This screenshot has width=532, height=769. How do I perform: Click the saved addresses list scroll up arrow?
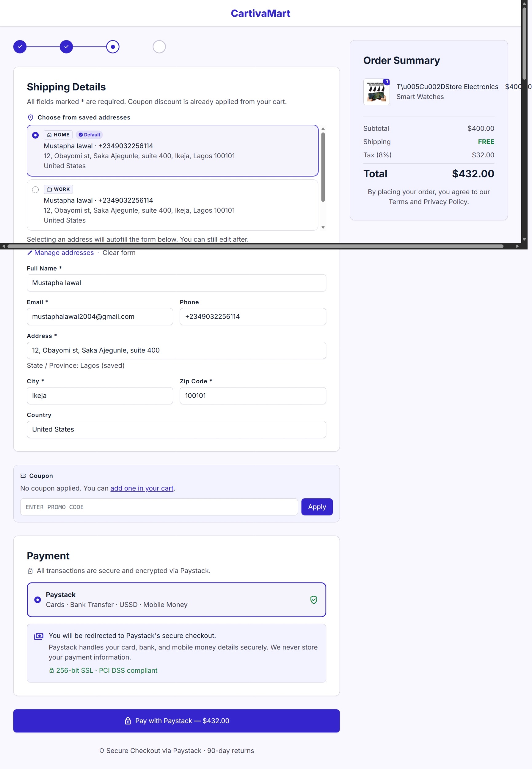(x=323, y=129)
